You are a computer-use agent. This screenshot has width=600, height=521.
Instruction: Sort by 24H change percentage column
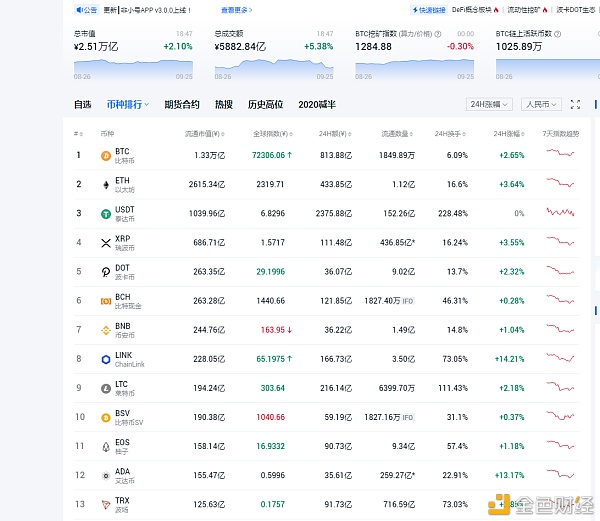pyautogui.click(x=509, y=134)
